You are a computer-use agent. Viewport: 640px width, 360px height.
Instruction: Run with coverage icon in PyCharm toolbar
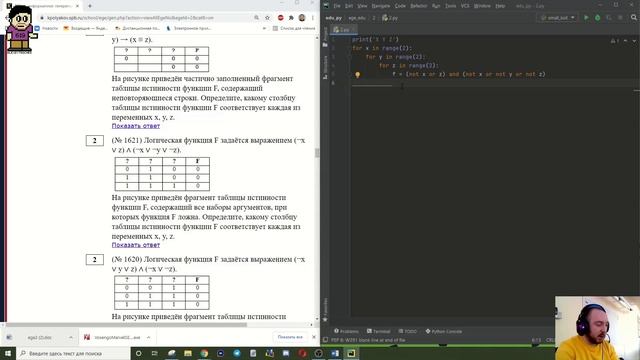[x=609, y=18]
